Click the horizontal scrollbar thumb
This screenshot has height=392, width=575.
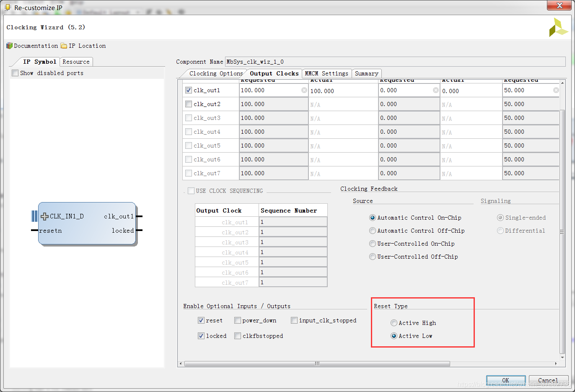[317, 363]
